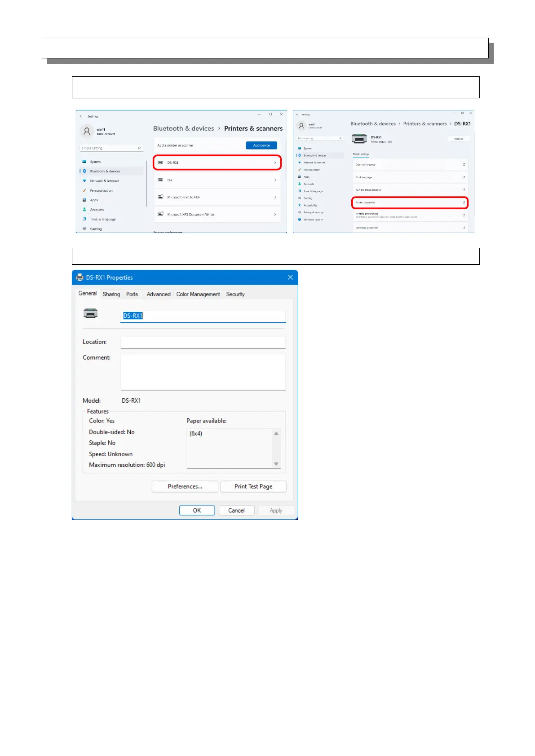The image size is (535, 756).
Task: Click Microsoft Print to PDF printer icon
Action: pos(160,197)
